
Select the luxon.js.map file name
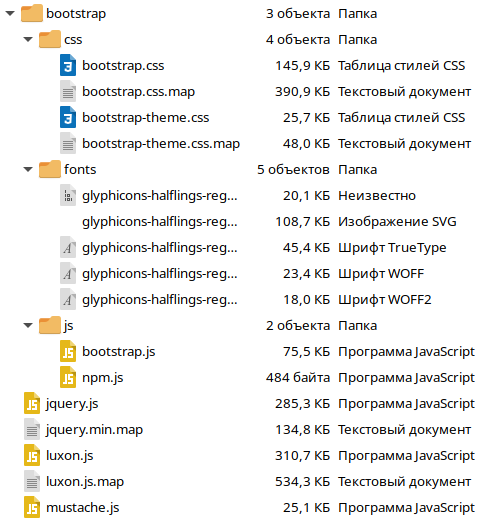[x=85, y=482]
